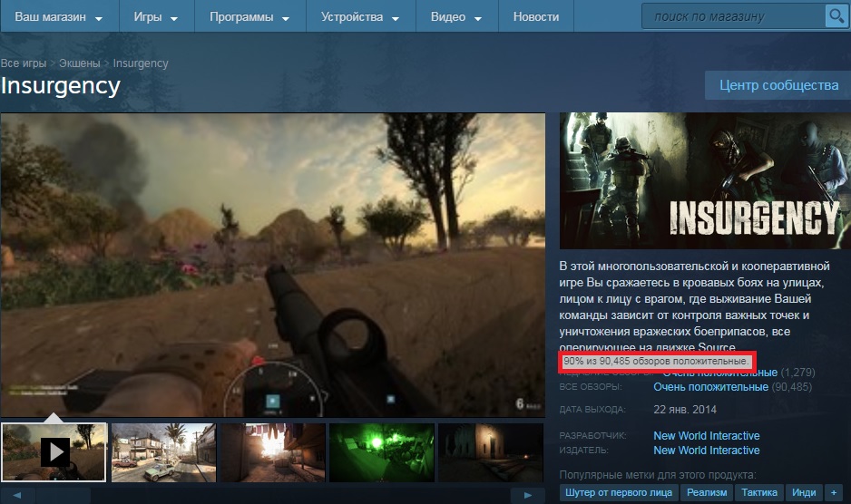
Task: Open the Ваш магазин dropdown menu
Action: pos(59,17)
